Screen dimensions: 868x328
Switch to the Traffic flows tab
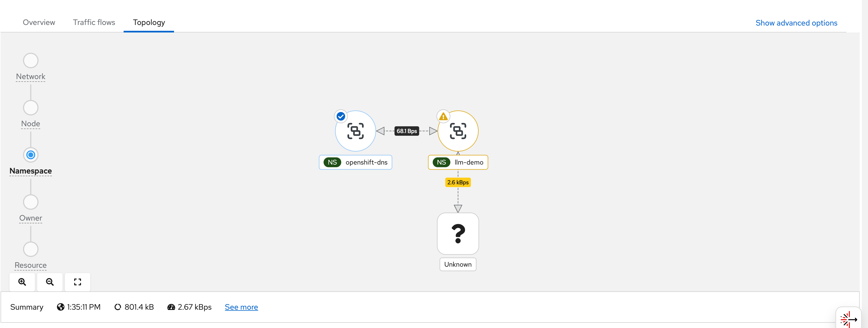[94, 22]
